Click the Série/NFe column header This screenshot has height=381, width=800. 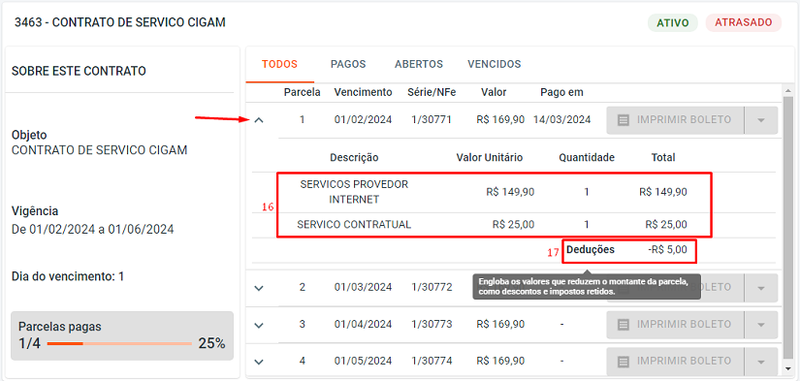432,92
